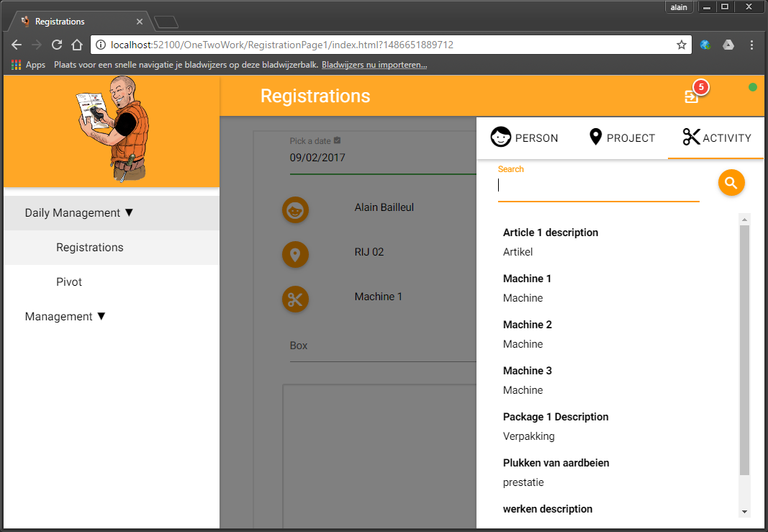The image size is (768, 532).
Task: Open the Registrations sidebar item
Action: [x=112, y=248]
